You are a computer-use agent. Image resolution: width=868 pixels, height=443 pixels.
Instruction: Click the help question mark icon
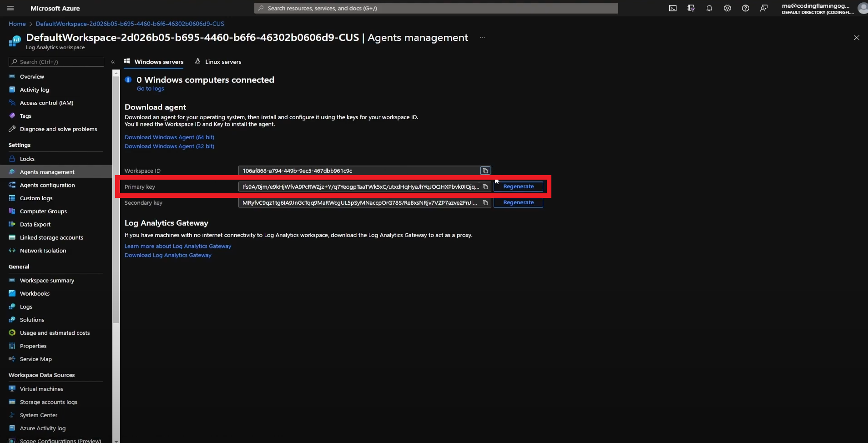point(745,8)
